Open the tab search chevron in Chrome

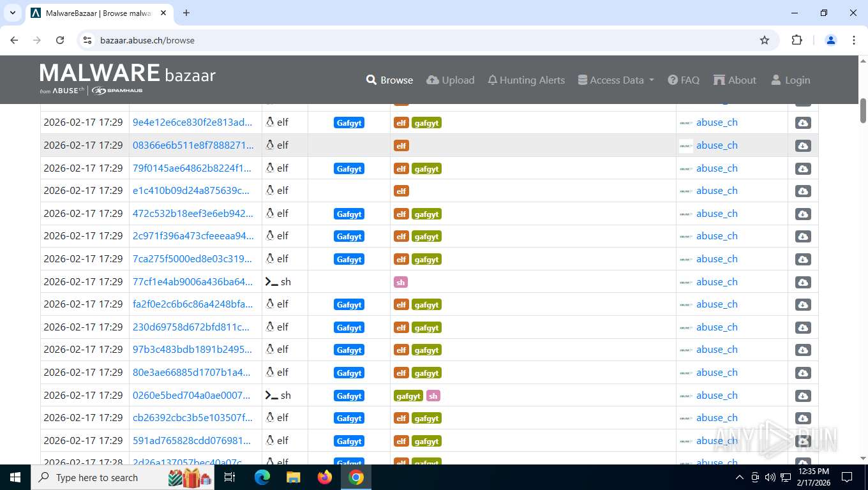pyautogui.click(x=12, y=13)
